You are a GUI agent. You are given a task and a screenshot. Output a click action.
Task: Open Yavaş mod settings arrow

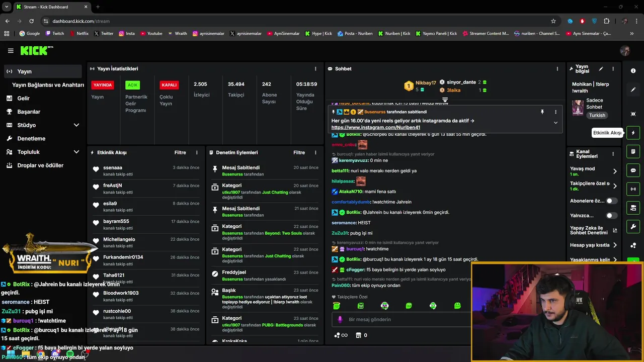pyautogui.click(x=614, y=171)
